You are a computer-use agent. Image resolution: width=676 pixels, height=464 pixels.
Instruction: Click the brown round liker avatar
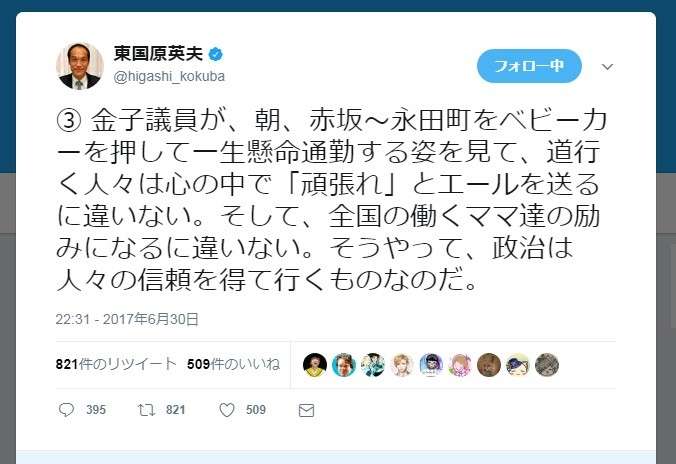489,365
